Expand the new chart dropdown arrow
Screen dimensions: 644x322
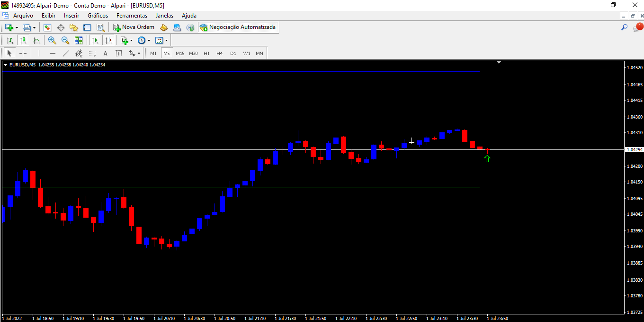pyautogui.click(x=17, y=28)
